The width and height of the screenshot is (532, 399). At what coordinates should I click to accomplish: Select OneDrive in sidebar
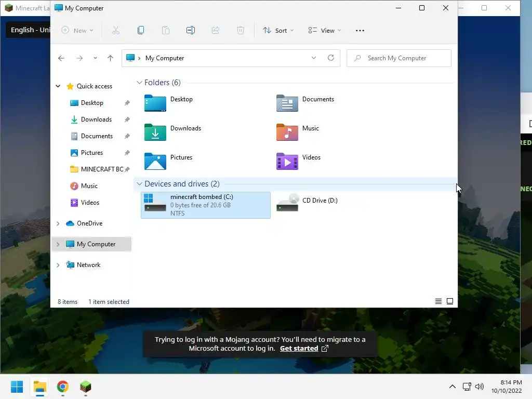coord(89,223)
